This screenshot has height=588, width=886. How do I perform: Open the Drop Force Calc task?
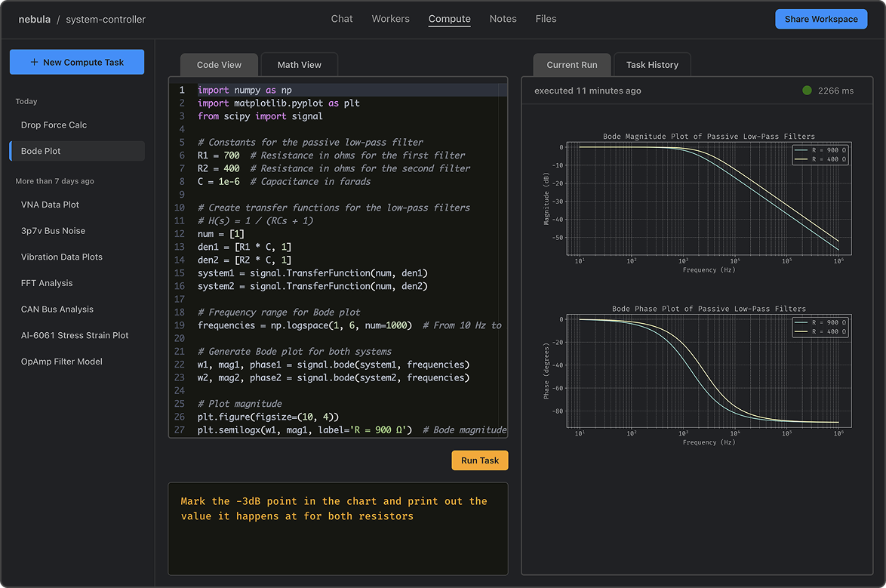(x=54, y=125)
